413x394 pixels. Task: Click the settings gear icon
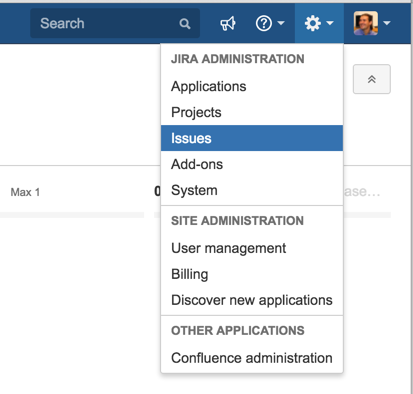(x=313, y=23)
